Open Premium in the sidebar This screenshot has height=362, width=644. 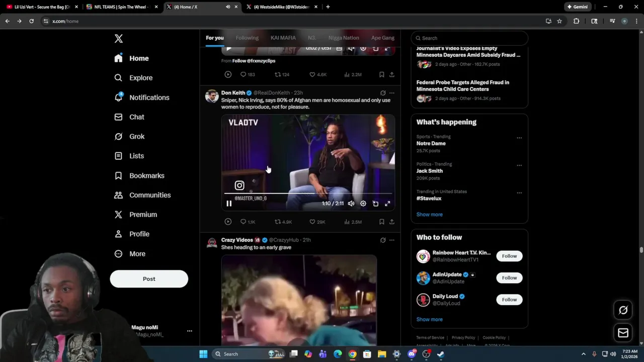pos(136,215)
